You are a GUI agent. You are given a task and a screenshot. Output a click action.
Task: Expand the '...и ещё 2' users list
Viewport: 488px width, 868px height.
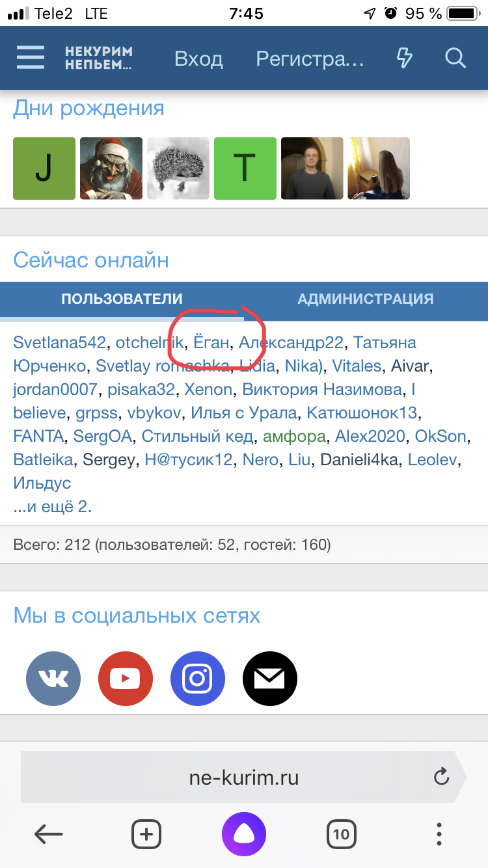coord(53,507)
